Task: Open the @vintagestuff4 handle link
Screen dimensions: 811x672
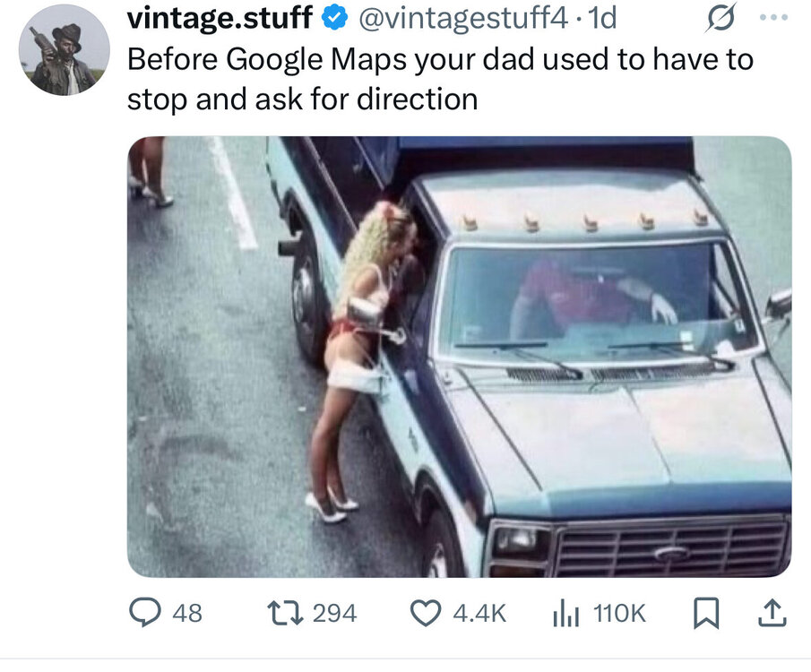Action: [x=462, y=17]
